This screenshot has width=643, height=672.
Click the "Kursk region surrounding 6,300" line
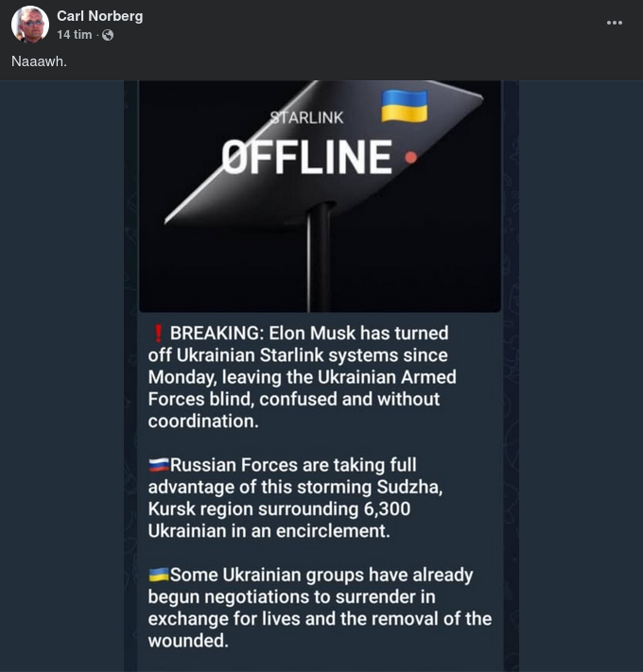point(278,508)
